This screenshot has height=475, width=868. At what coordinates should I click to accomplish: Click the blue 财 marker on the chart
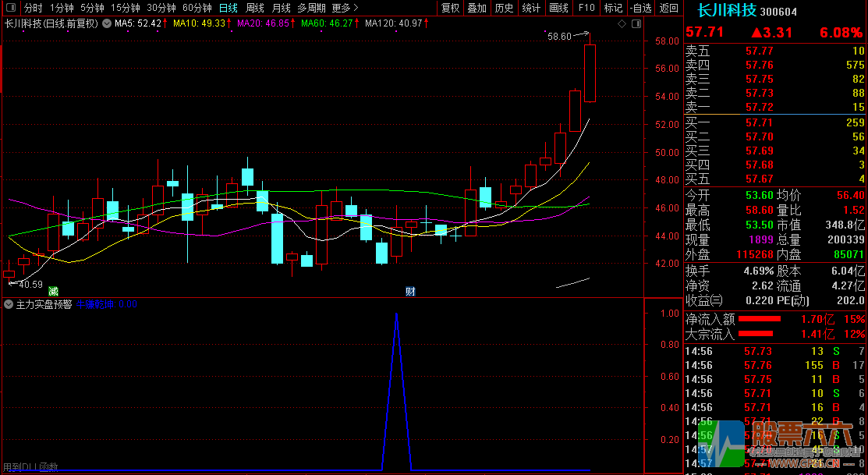(x=410, y=291)
